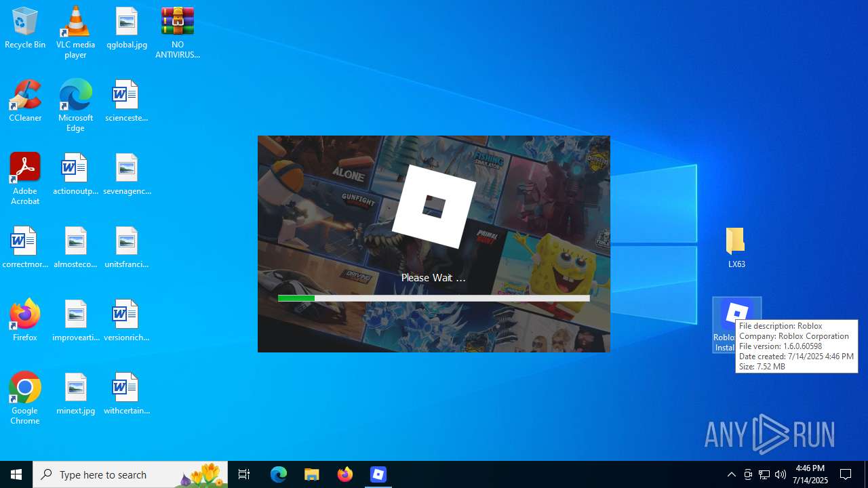Click the Please Wait status text
The width and height of the screenshot is (868, 488).
click(433, 278)
